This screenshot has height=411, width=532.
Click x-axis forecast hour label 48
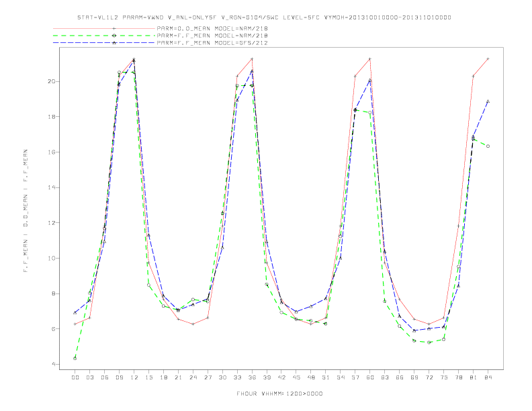[311, 377]
